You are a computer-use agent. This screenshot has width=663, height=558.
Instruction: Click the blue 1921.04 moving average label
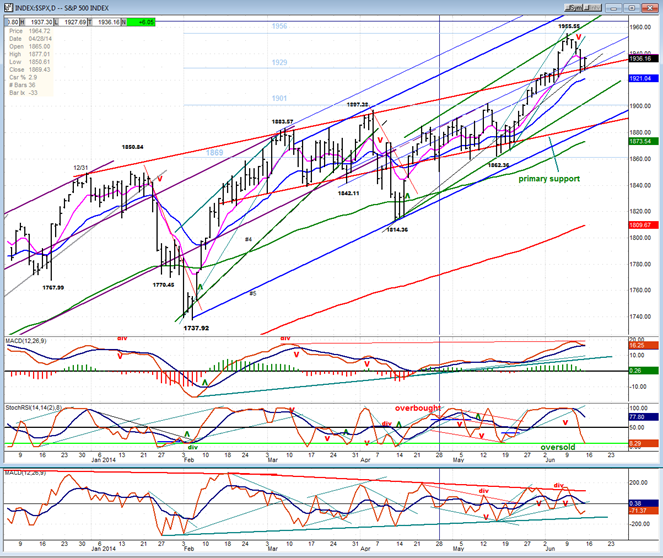point(644,79)
